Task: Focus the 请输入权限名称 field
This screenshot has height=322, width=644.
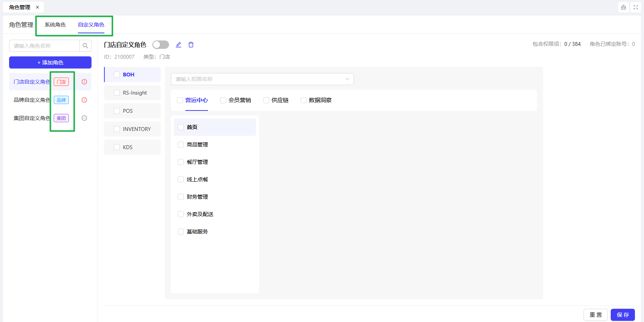Action: point(262,79)
